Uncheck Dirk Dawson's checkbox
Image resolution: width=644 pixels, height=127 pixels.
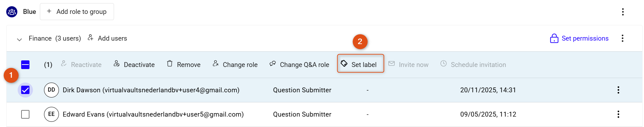[x=25, y=90]
